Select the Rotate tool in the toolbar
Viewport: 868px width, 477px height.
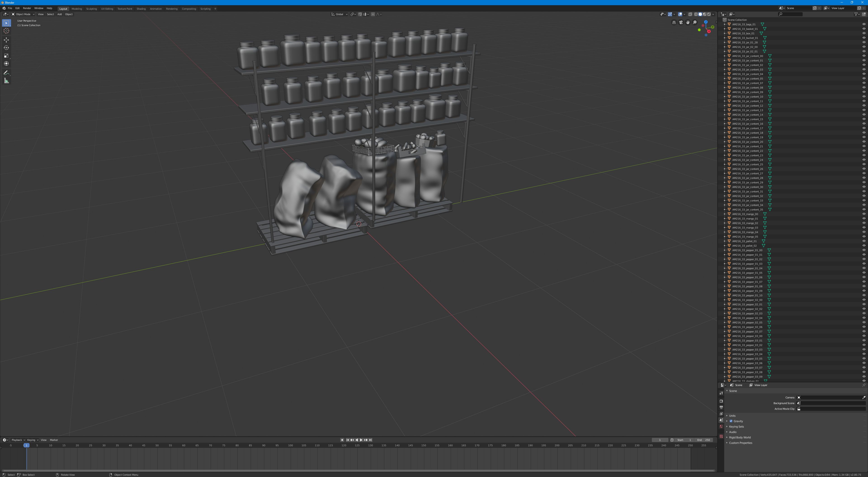click(x=6, y=47)
